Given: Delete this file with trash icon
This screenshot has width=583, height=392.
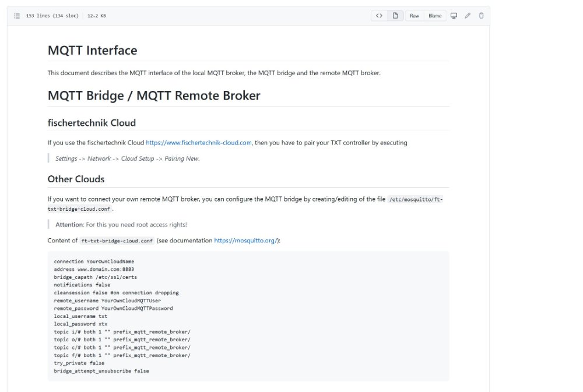Looking at the screenshot, I should [481, 16].
